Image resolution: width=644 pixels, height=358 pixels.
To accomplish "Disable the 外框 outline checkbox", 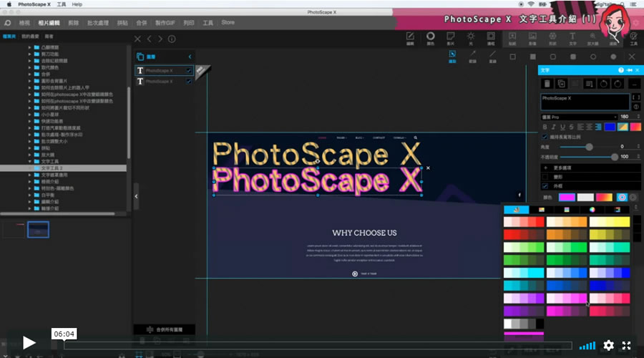I will pos(545,186).
